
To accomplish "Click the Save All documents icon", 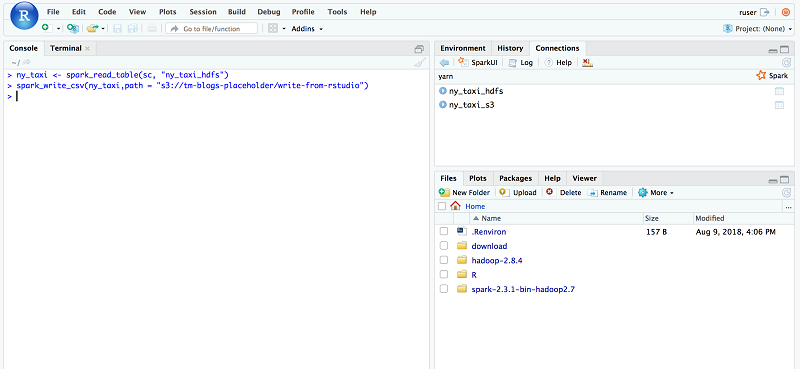I will tap(133, 29).
